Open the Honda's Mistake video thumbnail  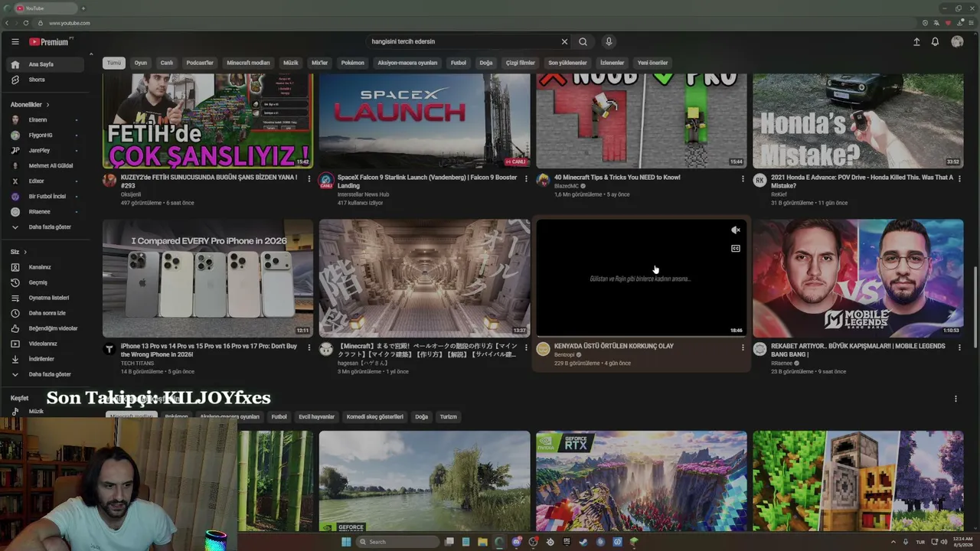pos(857,121)
